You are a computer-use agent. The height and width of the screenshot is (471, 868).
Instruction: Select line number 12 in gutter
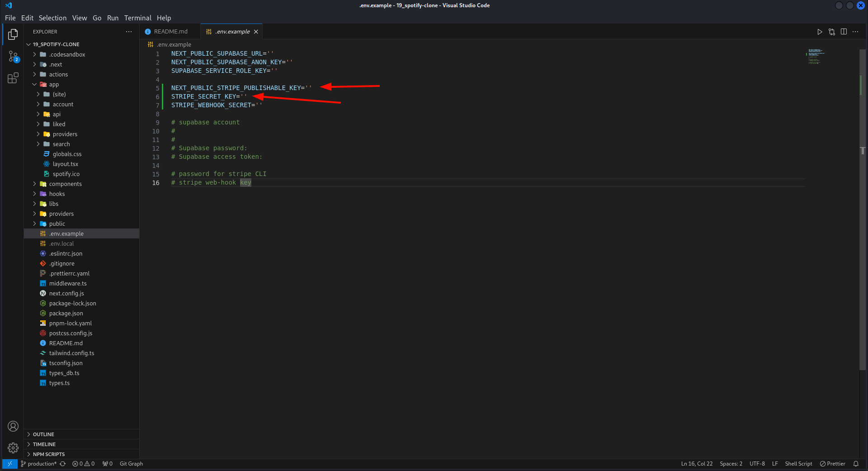pyautogui.click(x=156, y=148)
